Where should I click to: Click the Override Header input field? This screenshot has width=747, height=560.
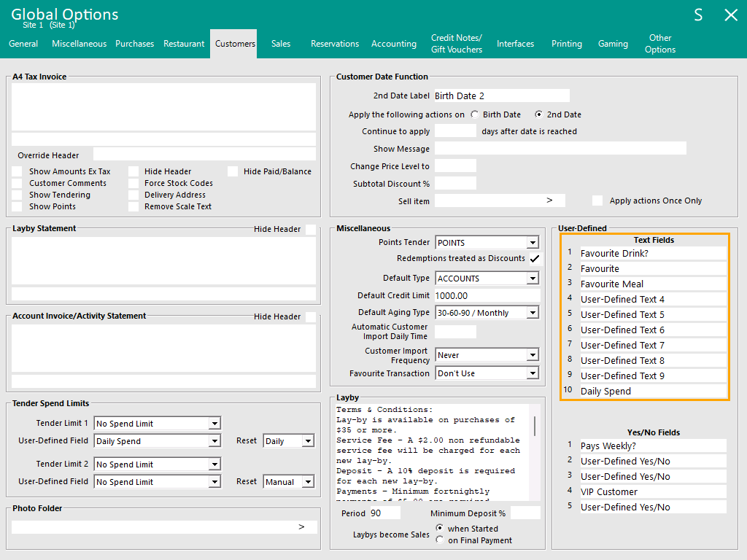(x=204, y=155)
